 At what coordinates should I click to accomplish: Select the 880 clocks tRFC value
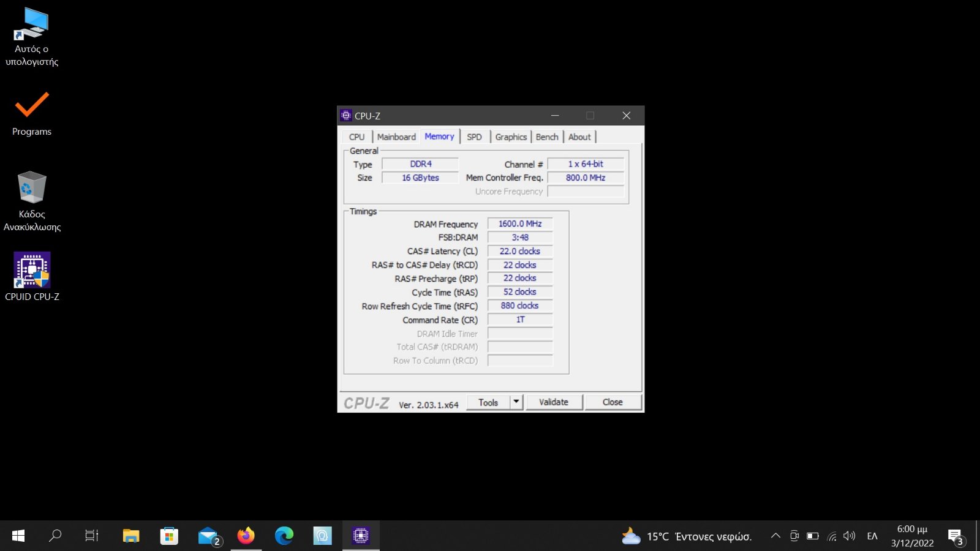pyautogui.click(x=520, y=305)
